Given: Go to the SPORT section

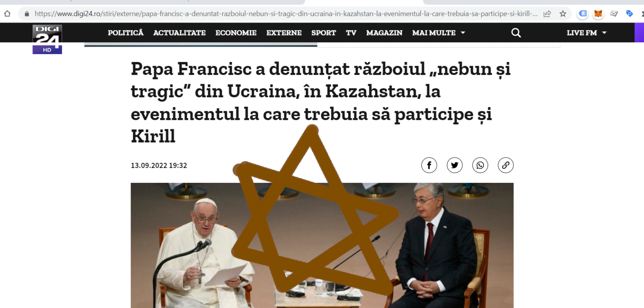Looking at the screenshot, I should [324, 33].
